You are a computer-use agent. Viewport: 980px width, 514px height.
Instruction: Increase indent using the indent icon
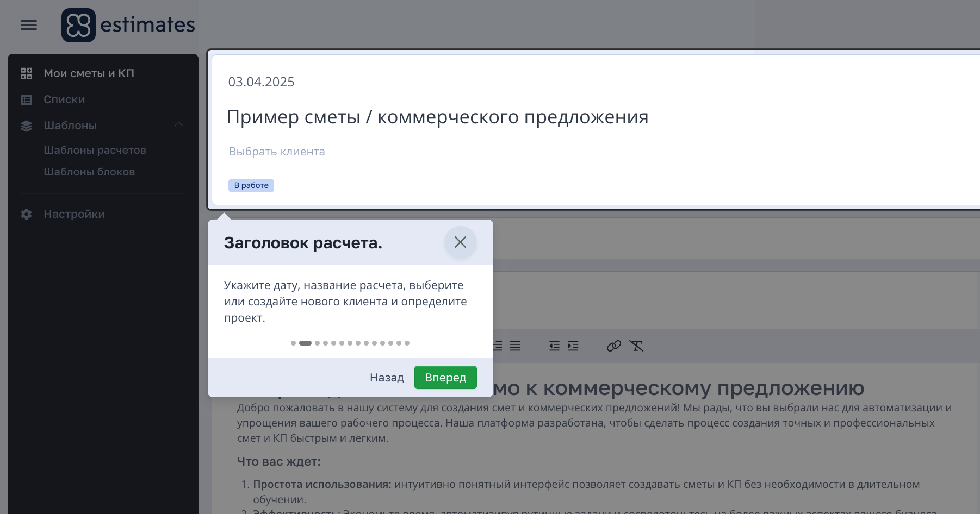[573, 346]
